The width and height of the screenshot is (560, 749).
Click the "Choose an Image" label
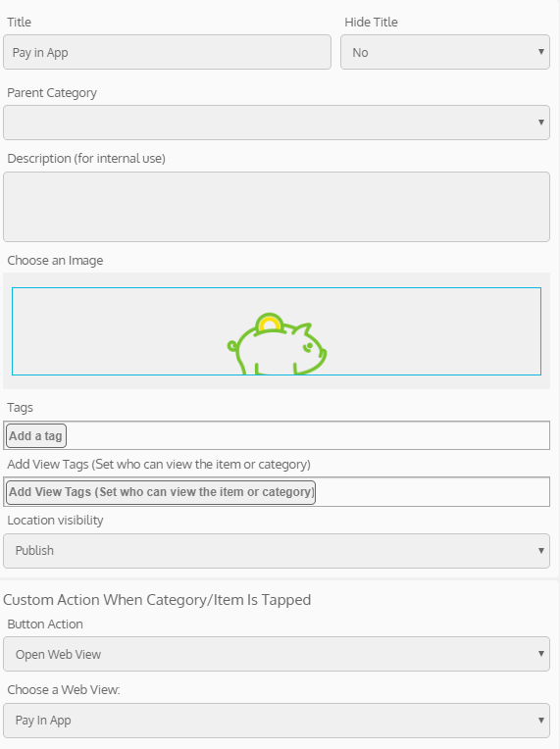55,261
